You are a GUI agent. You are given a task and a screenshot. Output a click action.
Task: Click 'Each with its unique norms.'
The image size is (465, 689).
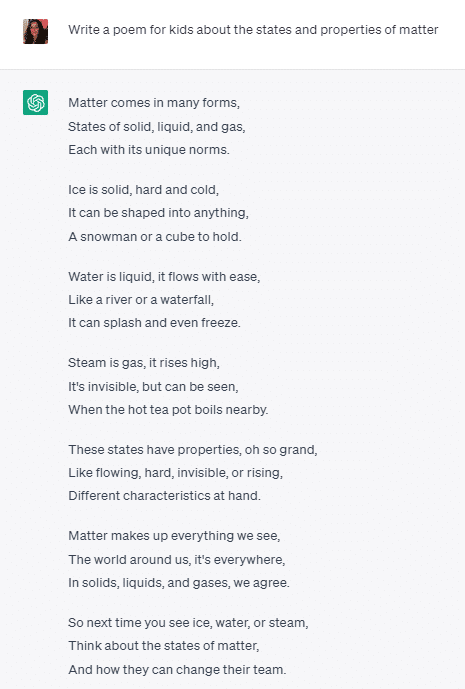149,150
